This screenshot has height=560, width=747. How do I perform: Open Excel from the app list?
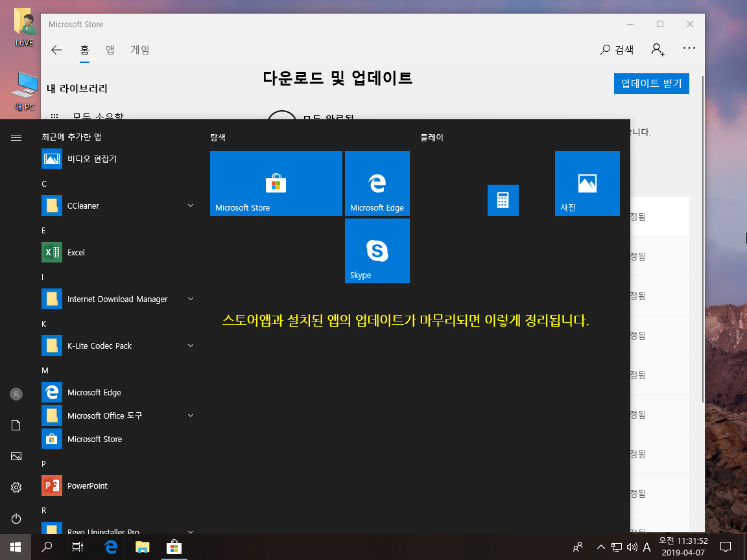click(118, 252)
